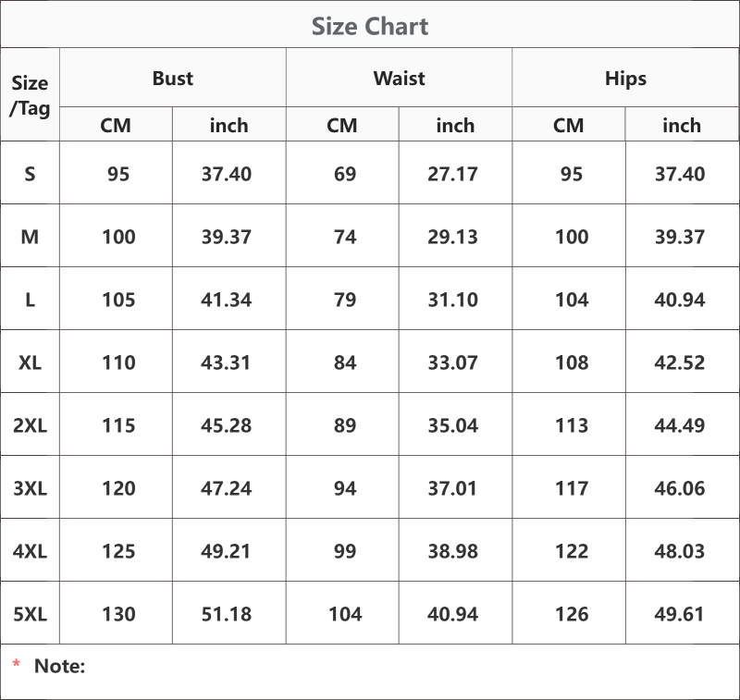Select the Hips column header
This screenshot has height=700, width=740.
[x=626, y=78]
